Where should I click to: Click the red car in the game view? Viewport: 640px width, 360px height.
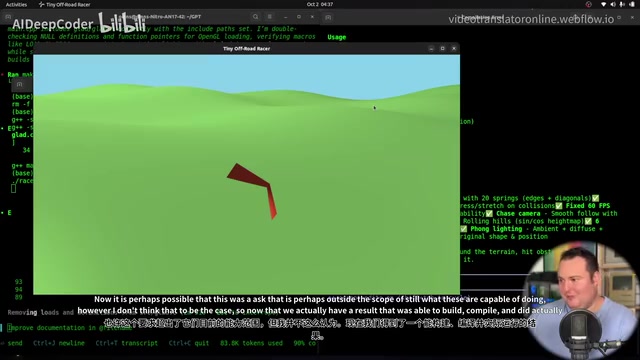(x=253, y=190)
